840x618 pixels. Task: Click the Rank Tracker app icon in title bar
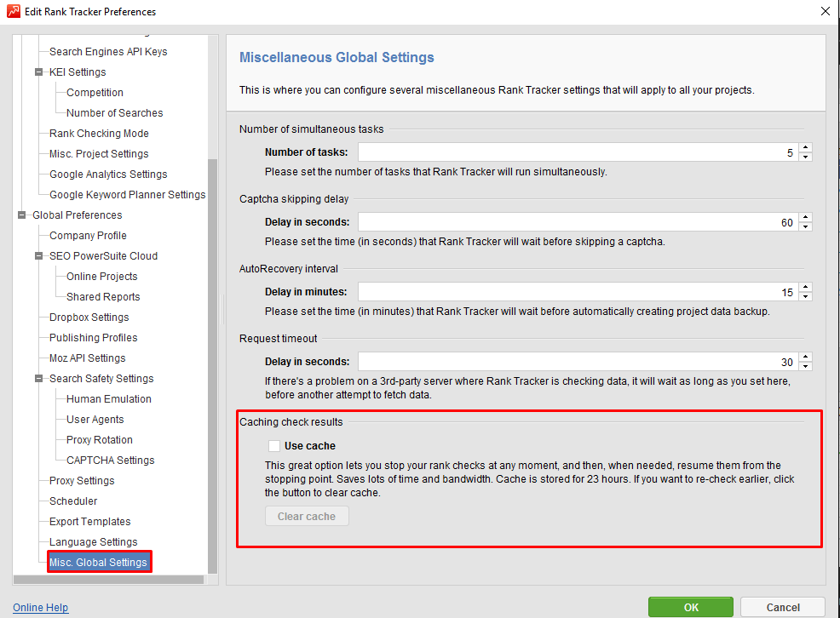14,11
